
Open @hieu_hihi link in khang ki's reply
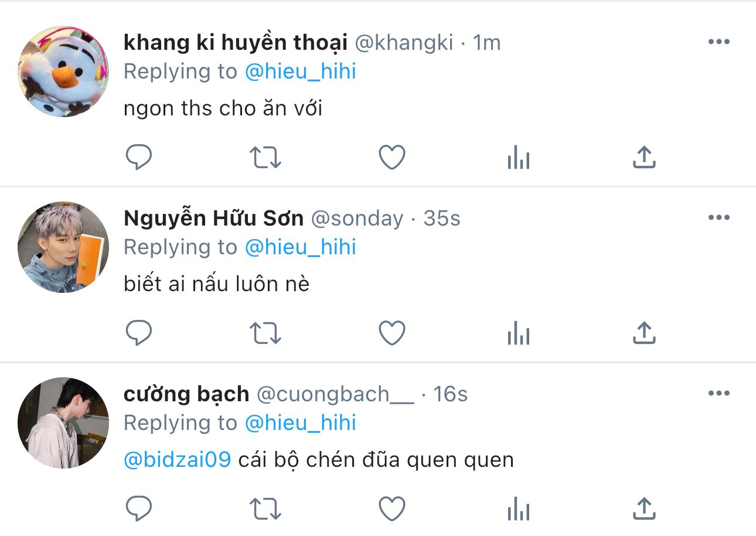click(300, 71)
